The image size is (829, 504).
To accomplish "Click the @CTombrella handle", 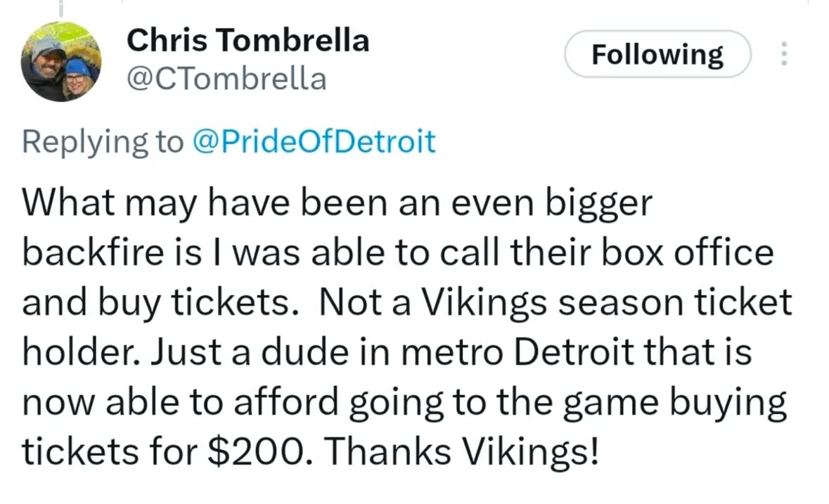I will (x=226, y=79).
